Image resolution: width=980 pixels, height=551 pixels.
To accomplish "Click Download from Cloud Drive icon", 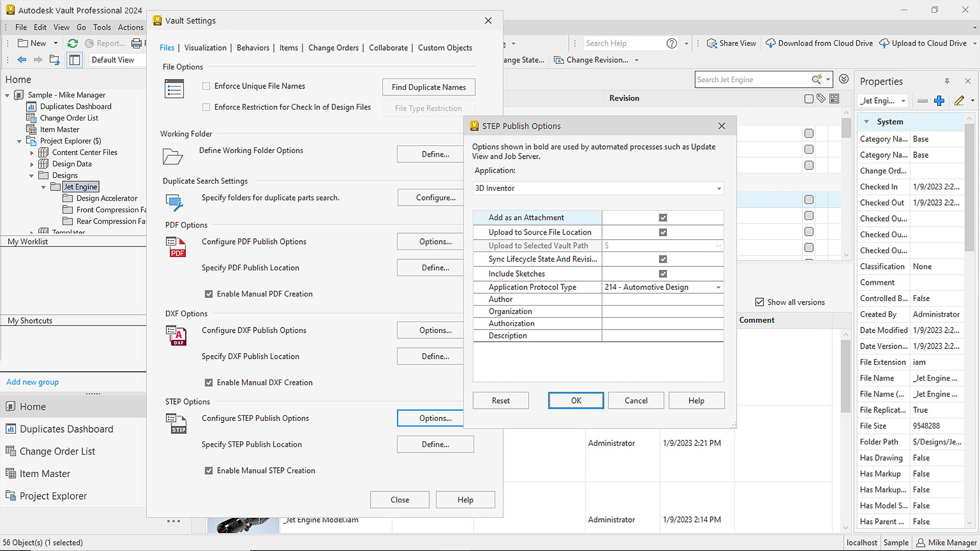I will coord(770,43).
